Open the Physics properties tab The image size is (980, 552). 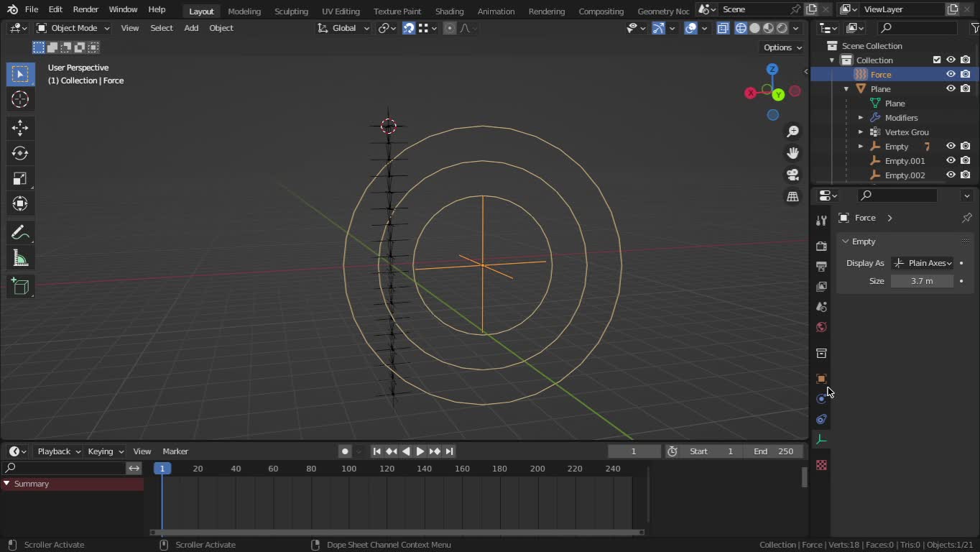pyautogui.click(x=821, y=399)
